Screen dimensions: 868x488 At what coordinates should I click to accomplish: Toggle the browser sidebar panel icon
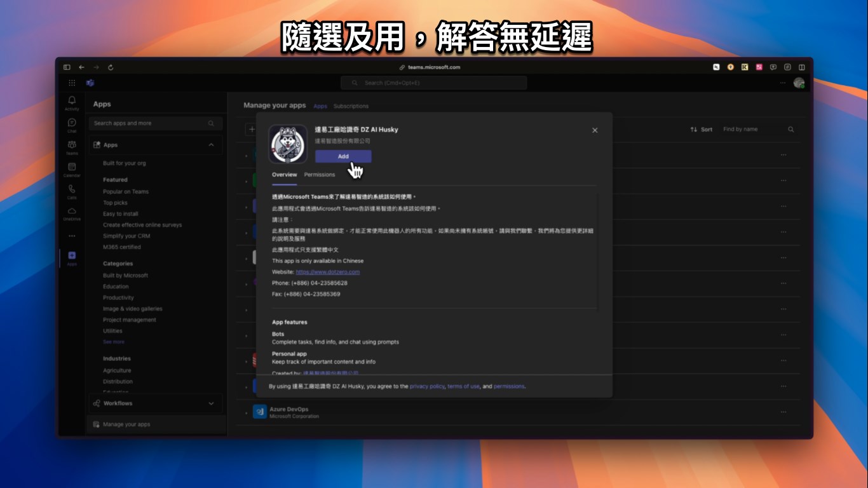(67, 67)
